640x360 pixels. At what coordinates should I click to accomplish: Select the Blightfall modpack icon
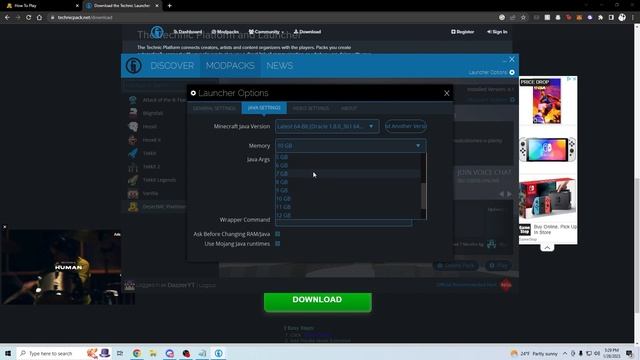coord(133,113)
